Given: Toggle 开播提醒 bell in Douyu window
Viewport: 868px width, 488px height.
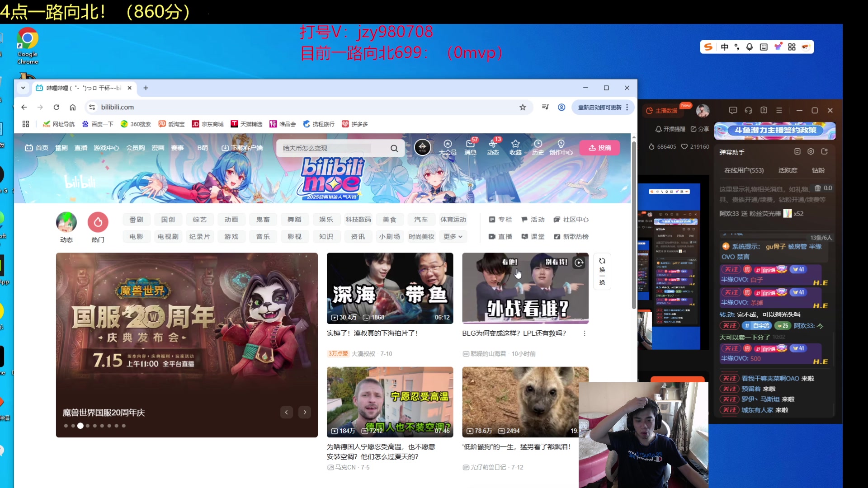Looking at the screenshot, I should point(670,129).
